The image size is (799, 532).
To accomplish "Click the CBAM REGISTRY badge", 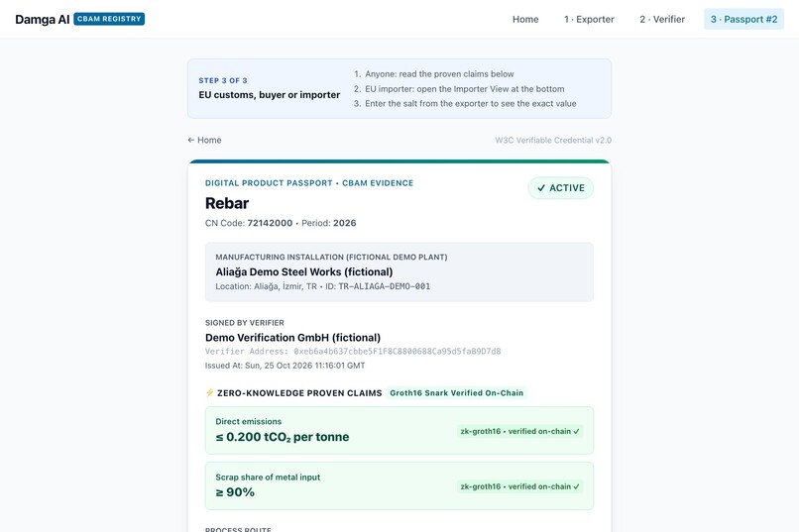I will 109,19.
